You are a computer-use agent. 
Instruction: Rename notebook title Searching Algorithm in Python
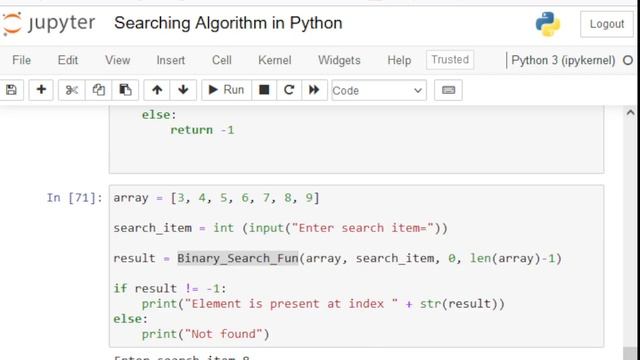tap(228, 23)
